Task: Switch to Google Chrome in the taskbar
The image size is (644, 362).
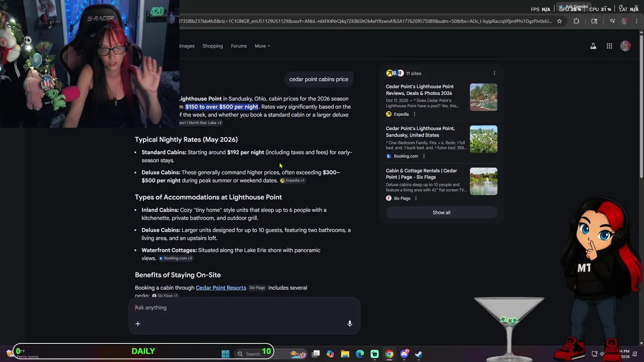Action: 389,354
